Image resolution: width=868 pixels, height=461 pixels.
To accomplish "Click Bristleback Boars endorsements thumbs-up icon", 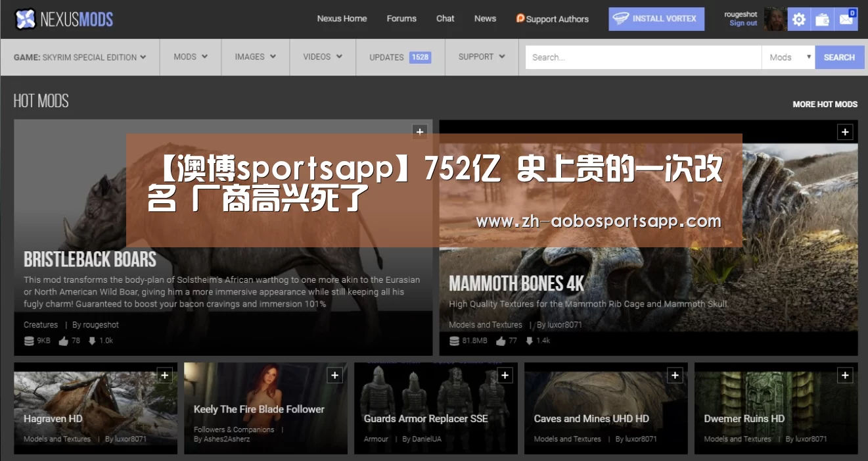I will pos(63,341).
